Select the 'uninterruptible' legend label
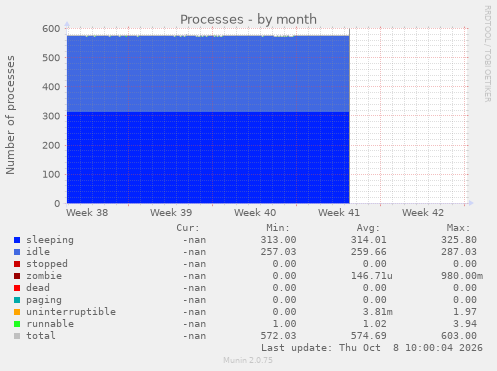This screenshot has height=371, width=497. click(71, 312)
